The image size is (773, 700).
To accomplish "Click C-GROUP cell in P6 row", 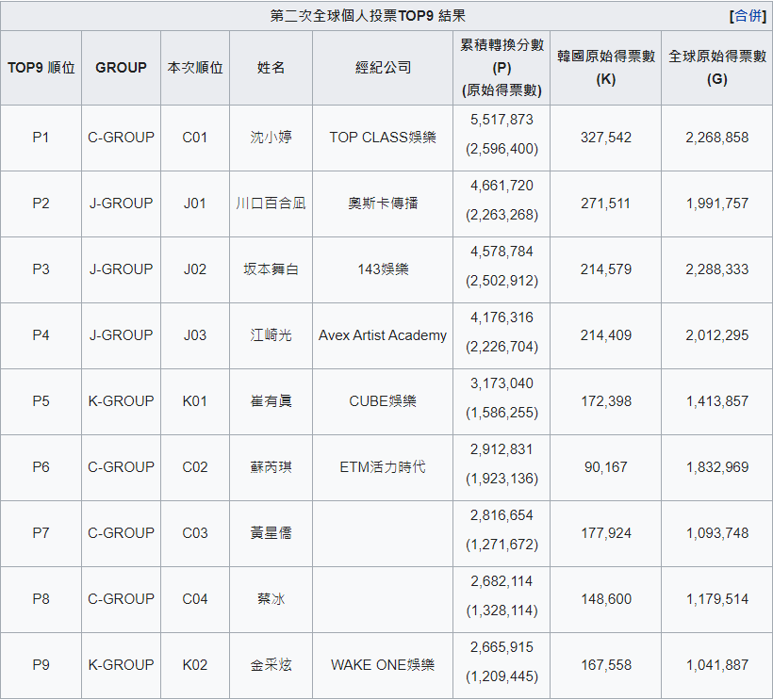I will pyautogui.click(x=121, y=467).
